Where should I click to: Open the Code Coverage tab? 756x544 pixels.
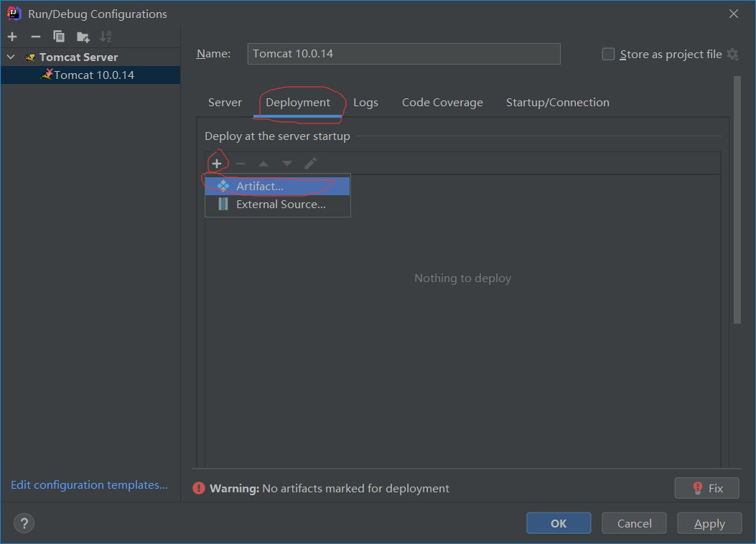coord(442,102)
